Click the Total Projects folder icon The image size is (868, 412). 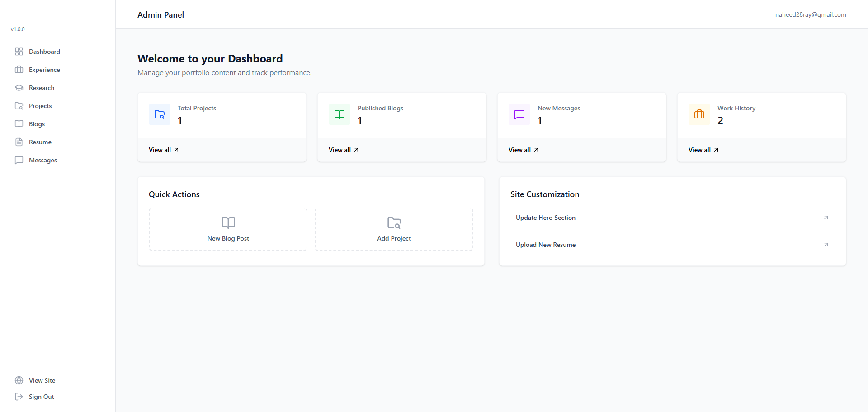[x=159, y=114]
